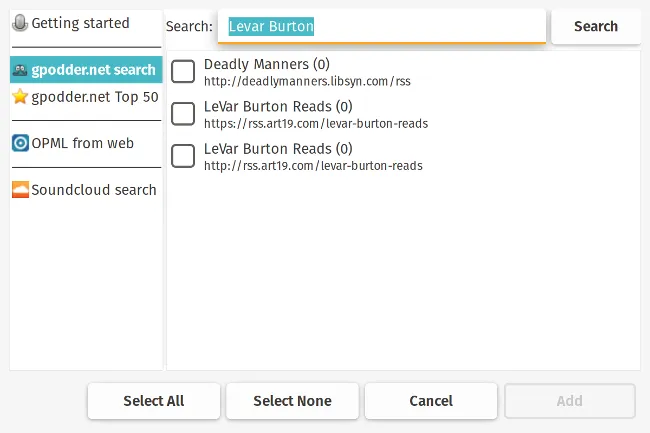Enable checkbox for LeVar Burton Reads http feed

(183, 156)
